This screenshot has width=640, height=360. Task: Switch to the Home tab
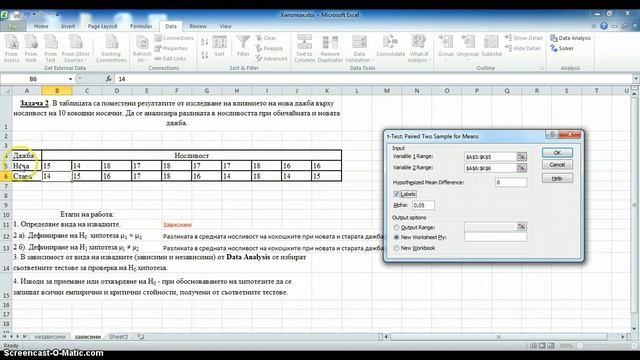(x=41, y=26)
